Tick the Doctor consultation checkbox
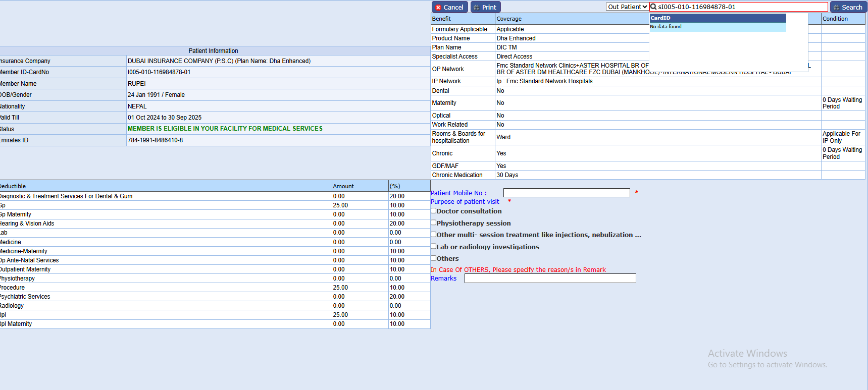868x390 pixels. click(x=433, y=211)
